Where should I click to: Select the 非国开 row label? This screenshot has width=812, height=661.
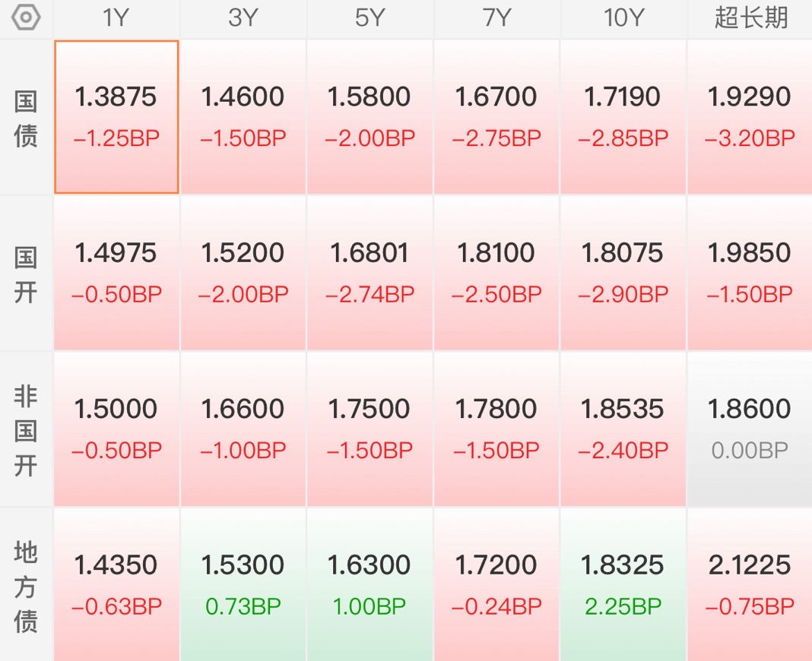point(25,430)
